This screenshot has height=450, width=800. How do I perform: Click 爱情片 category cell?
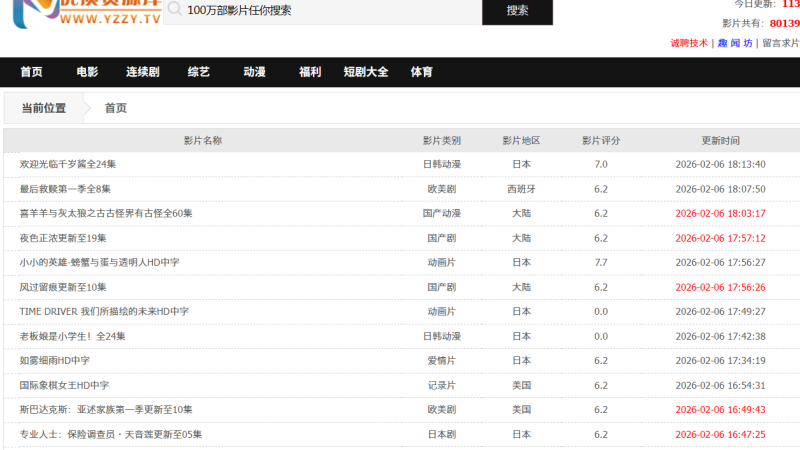click(442, 360)
